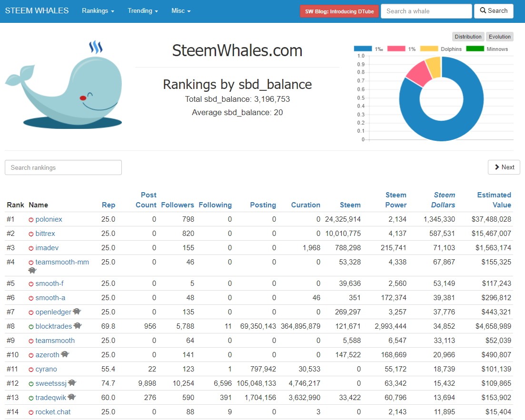Viewport: 525px width, 420px height.
Task: Sort table by Followers column
Action: coord(178,205)
